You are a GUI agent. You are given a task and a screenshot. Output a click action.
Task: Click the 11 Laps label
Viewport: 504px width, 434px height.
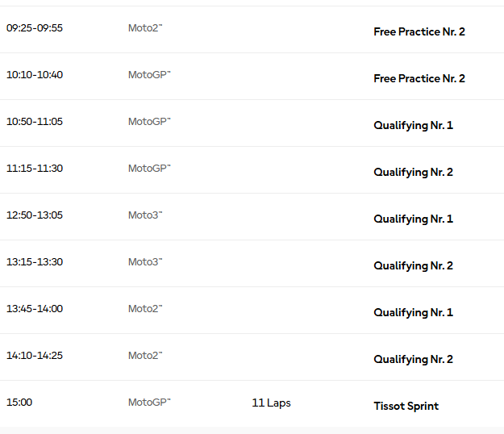tap(271, 403)
